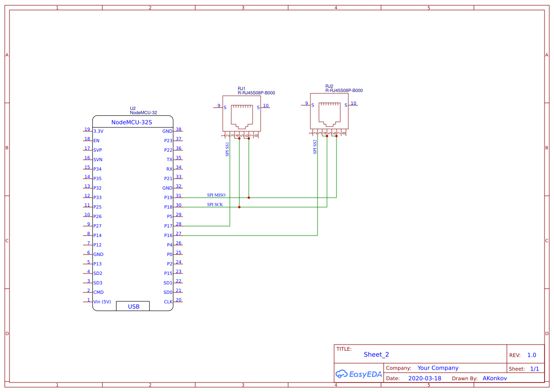Image resolution: width=554 pixels, height=392 pixels.
Task: Click the junction dot on the SPI MISO wire
Action: coord(248,197)
